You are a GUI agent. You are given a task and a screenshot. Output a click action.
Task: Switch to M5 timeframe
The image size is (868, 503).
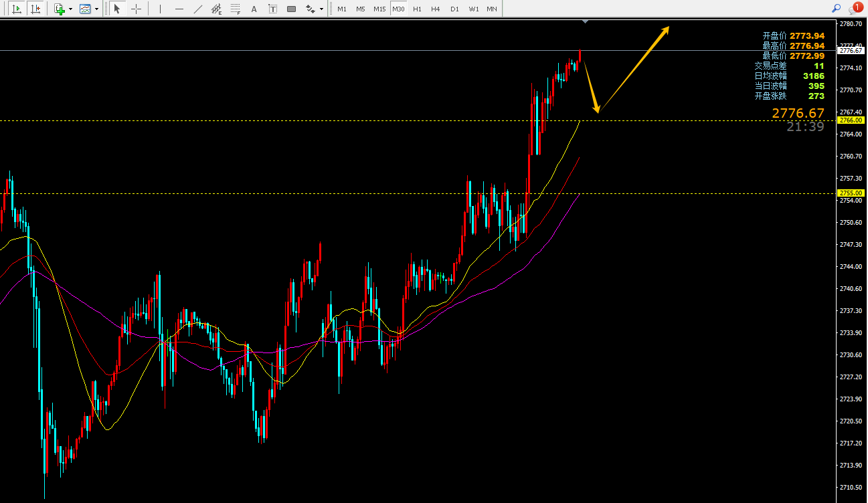(x=361, y=9)
